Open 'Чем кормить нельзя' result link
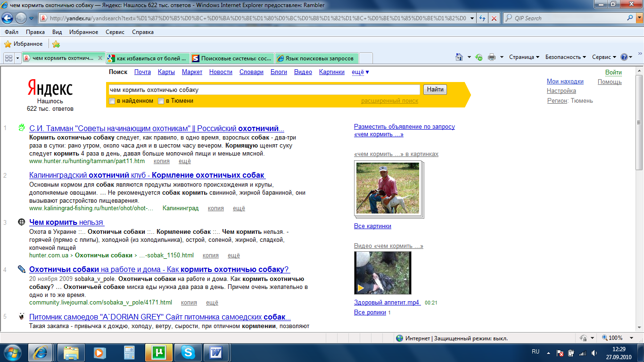 tap(66, 222)
